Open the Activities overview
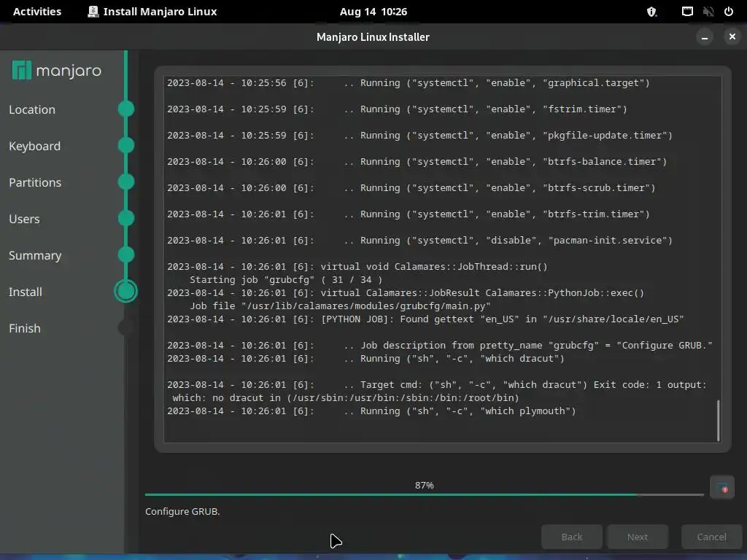Viewport: 747px width, 560px height. point(37,12)
